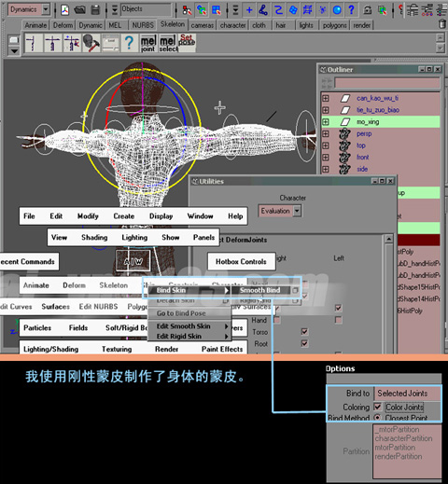
Task: Choose Smooth Bind from Bind Skin submenu
Action: pyautogui.click(x=260, y=290)
